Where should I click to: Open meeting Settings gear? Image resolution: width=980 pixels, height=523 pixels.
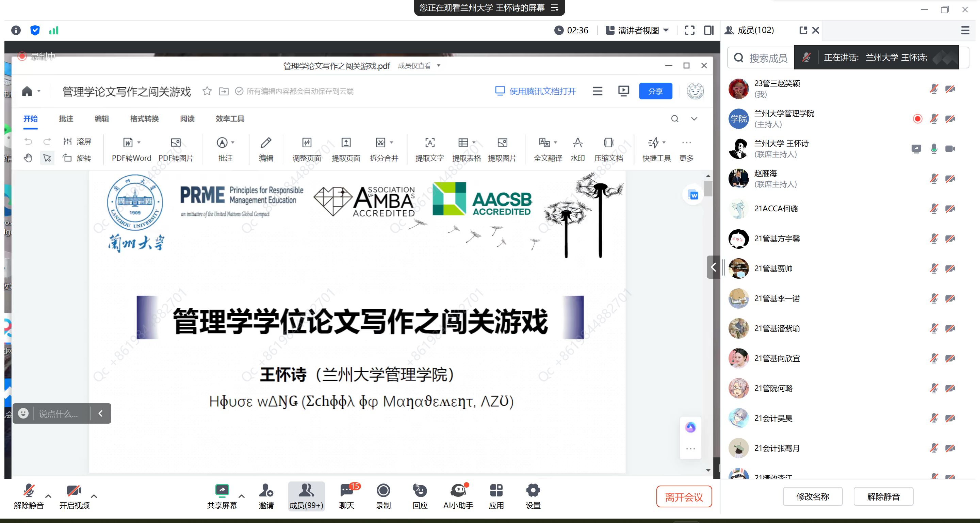[533, 491]
